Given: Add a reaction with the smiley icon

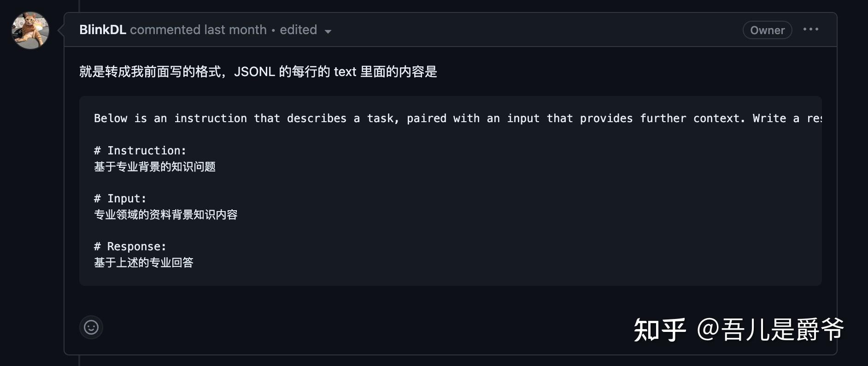Looking at the screenshot, I should [x=91, y=327].
